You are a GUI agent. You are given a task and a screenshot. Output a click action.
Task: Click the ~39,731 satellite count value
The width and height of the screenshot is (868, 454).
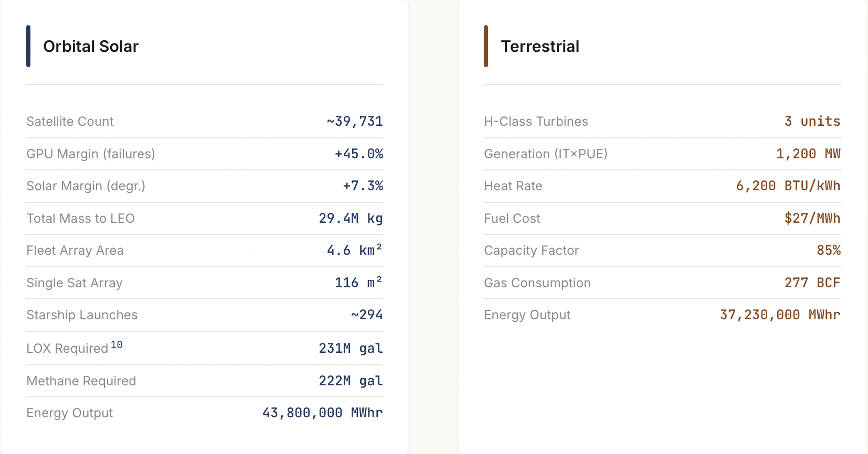pos(355,122)
